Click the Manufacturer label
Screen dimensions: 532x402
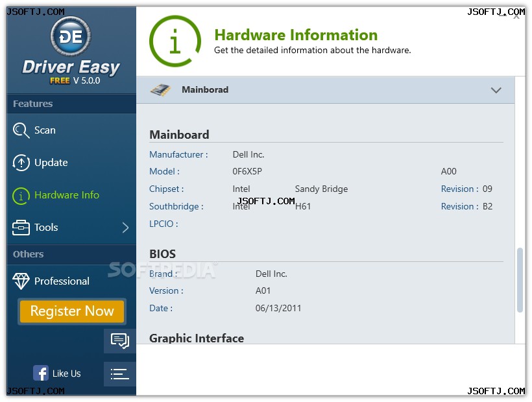[x=178, y=154]
